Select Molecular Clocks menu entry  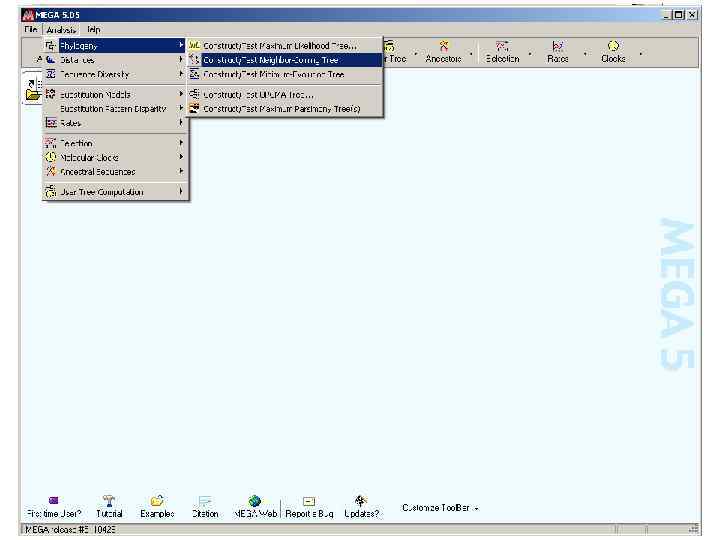(115, 158)
